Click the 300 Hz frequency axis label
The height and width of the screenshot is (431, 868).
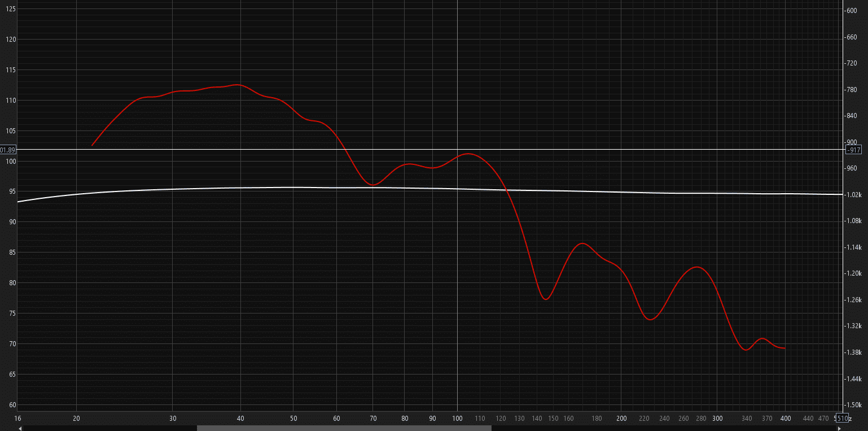(717, 419)
